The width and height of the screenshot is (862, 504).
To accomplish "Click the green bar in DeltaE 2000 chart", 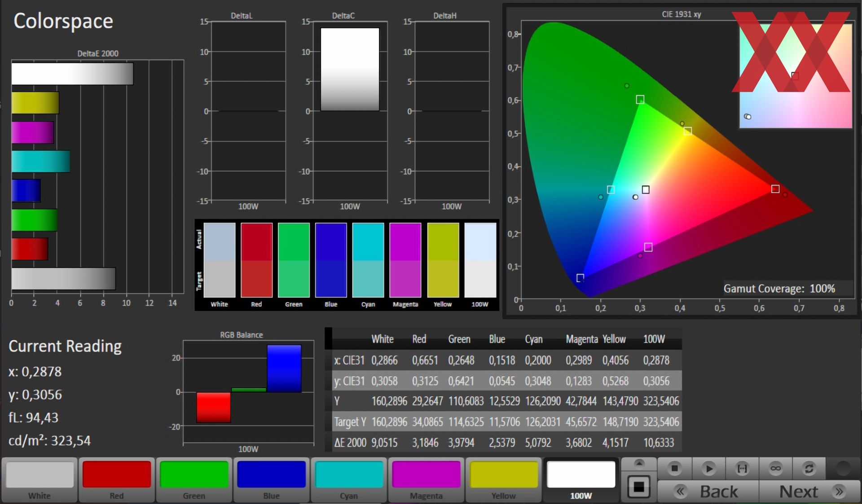I will 34,220.
